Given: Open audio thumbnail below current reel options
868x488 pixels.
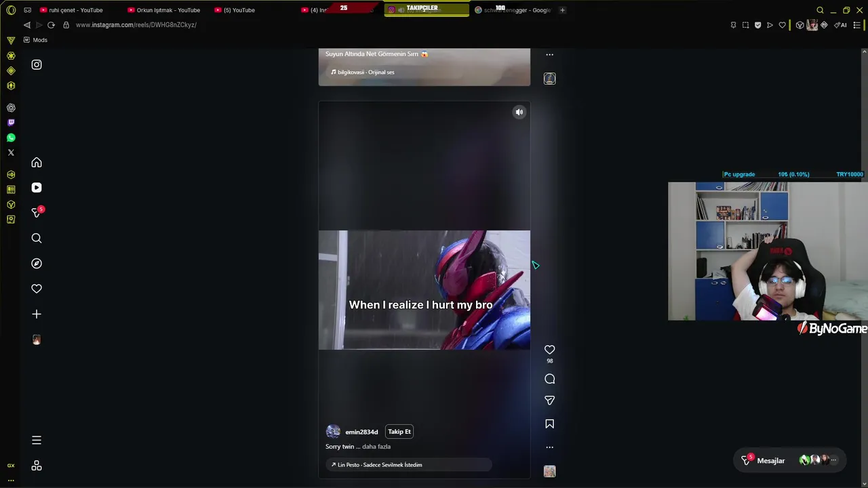Looking at the screenshot, I should [x=550, y=471].
